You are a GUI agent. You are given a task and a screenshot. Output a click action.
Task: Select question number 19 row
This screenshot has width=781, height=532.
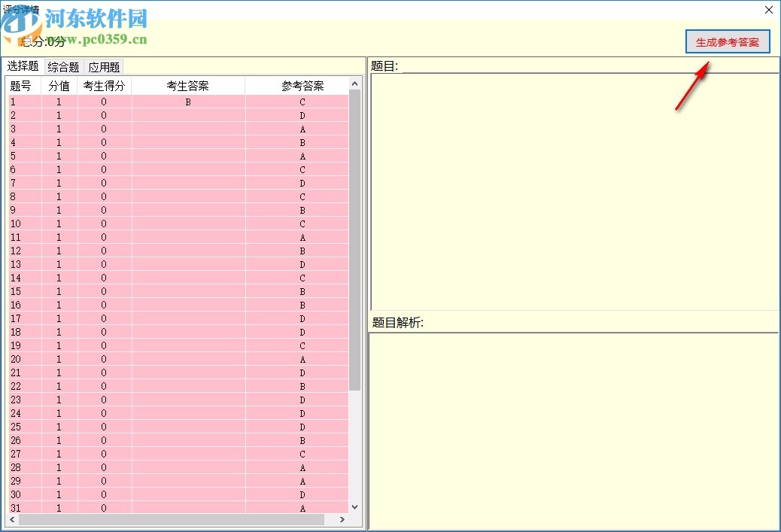(16, 345)
